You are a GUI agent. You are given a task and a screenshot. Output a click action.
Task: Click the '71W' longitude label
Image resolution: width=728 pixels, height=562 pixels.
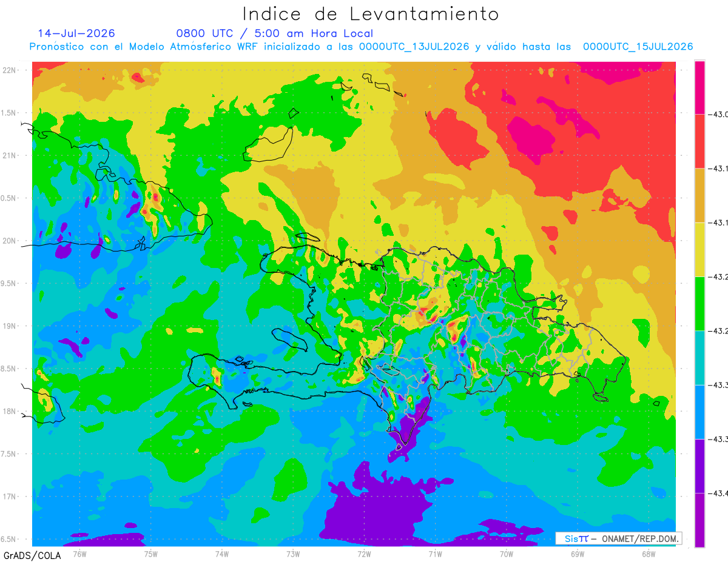tap(435, 554)
